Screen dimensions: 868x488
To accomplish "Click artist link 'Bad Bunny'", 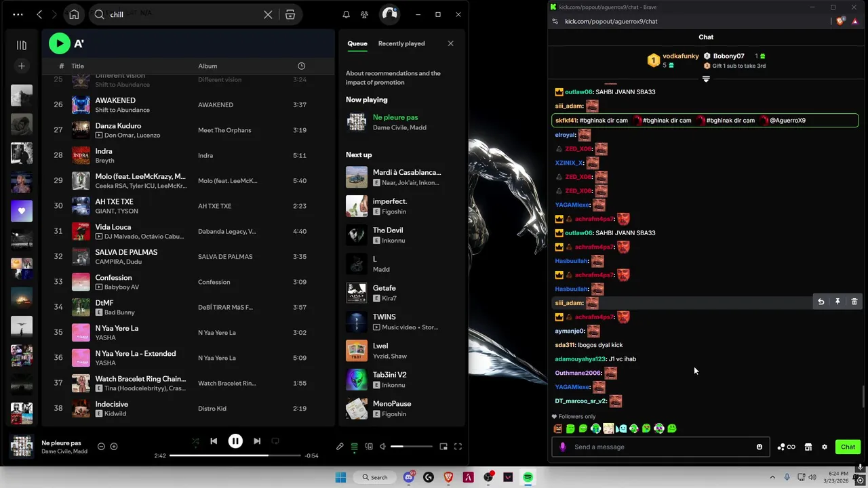I will click(119, 312).
